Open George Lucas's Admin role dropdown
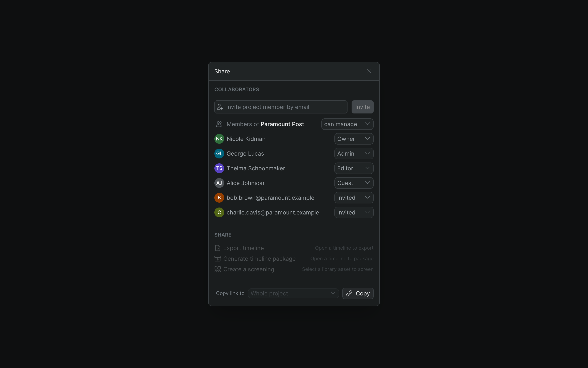Screen dimensions: 588x368 click(354, 154)
